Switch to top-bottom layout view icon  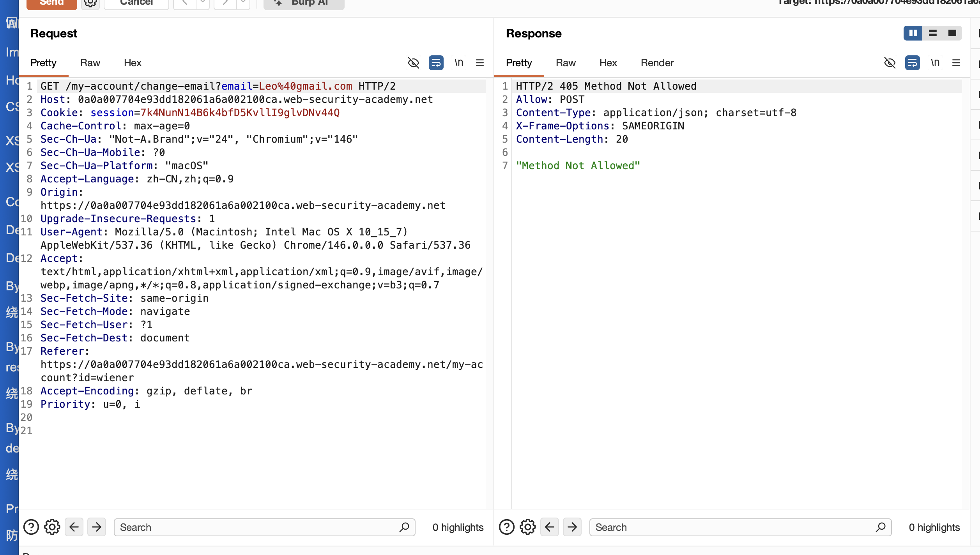coord(932,33)
